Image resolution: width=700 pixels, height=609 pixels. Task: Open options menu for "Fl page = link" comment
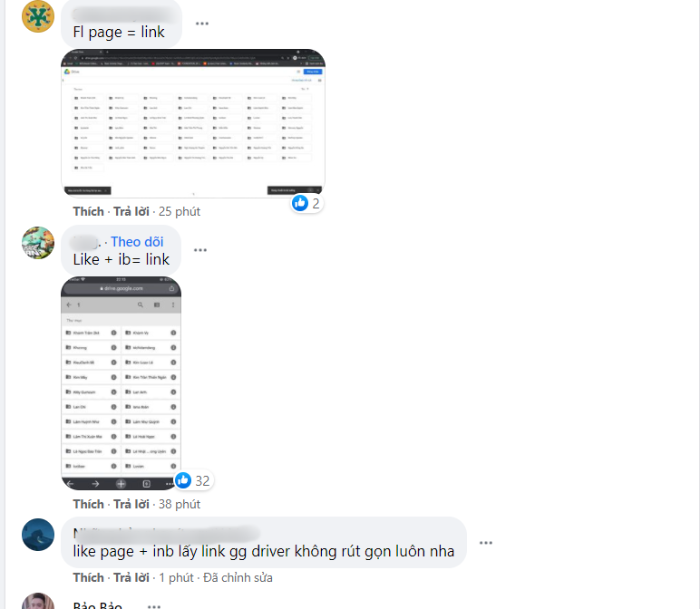(202, 24)
